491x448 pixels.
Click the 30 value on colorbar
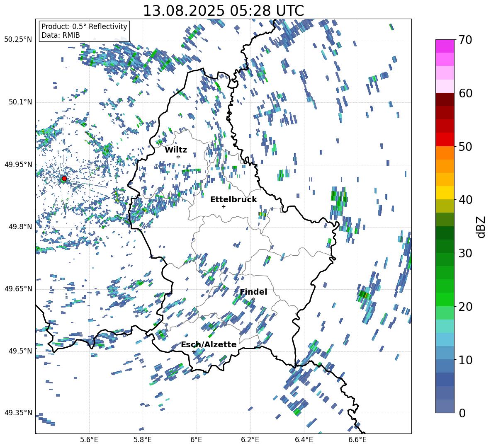[x=465, y=253]
